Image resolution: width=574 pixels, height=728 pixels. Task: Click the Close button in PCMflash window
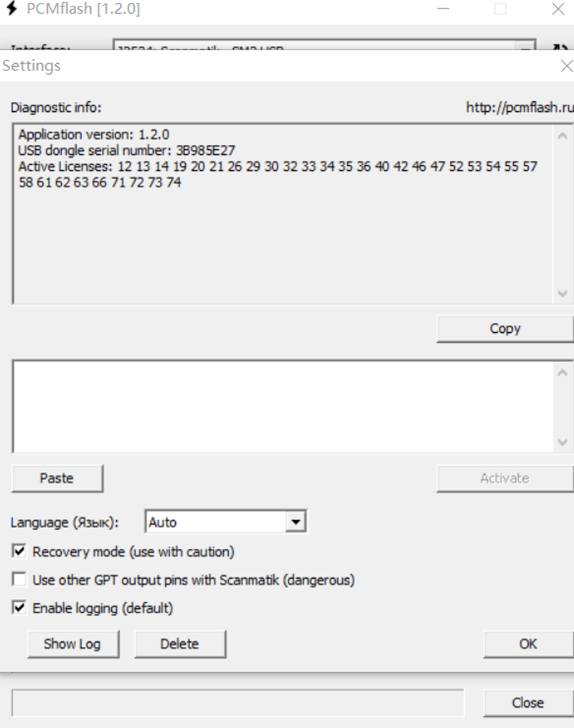[x=529, y=703]
